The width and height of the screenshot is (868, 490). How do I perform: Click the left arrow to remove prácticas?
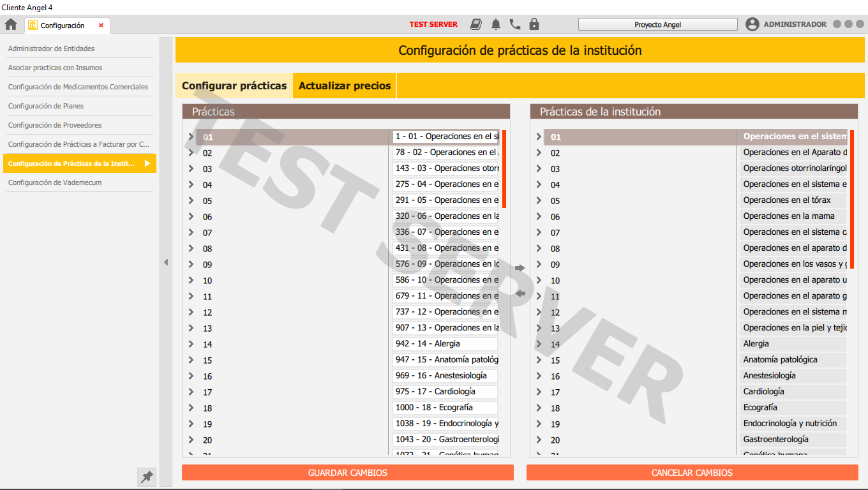point(520,293)
